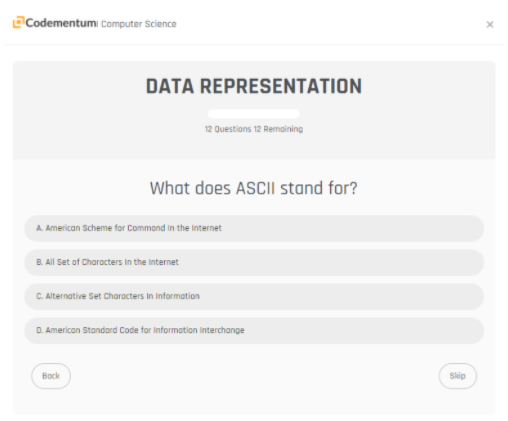Screen dimensions: 508x421
Task: Click the letter D of the last answer
Action: pyautogui.click(x=39, y=330)
